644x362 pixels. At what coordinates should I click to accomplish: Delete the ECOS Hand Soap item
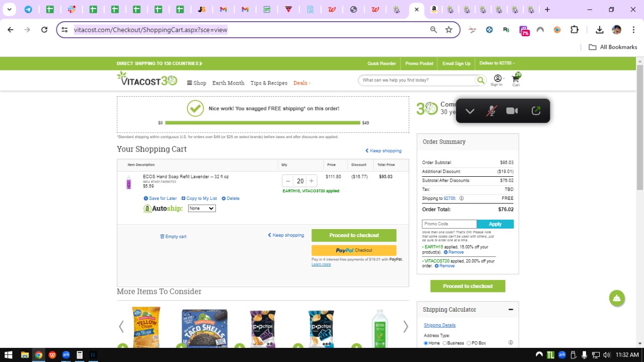[230, 198]
